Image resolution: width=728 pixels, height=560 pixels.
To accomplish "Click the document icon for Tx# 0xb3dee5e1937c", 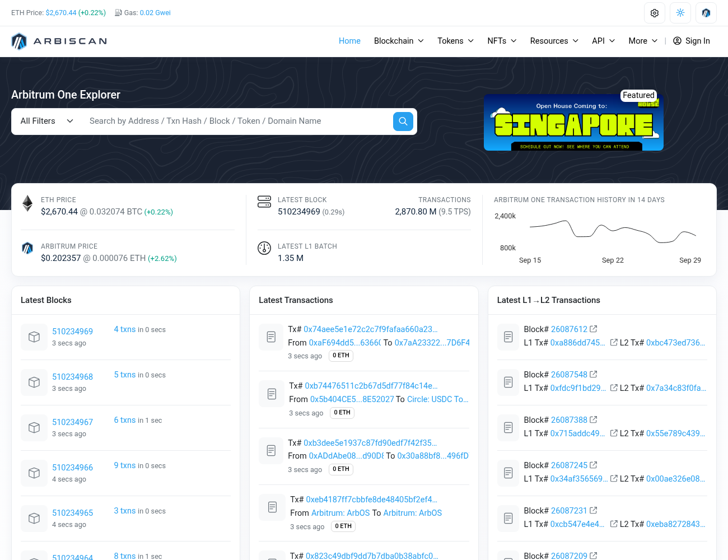I will pos(271,451).
